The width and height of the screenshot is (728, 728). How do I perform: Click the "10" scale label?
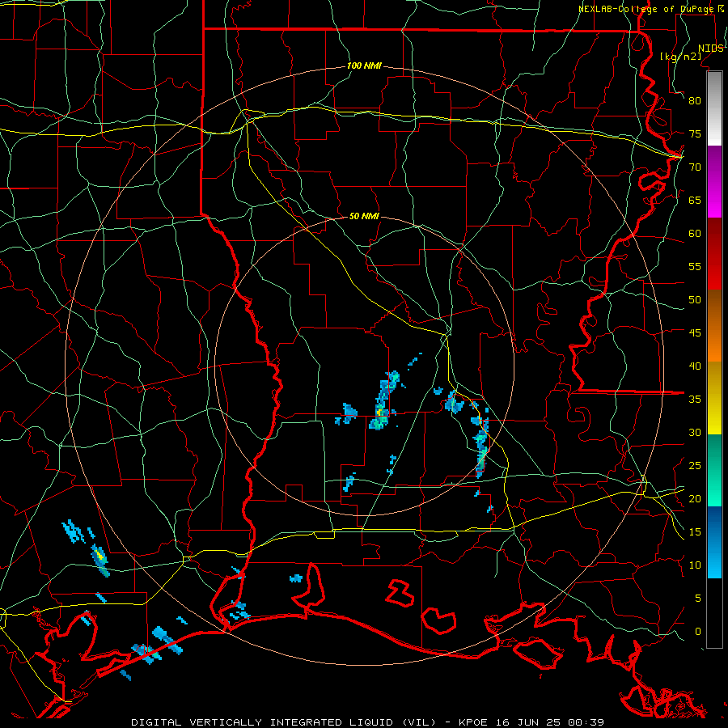point(695,565)
